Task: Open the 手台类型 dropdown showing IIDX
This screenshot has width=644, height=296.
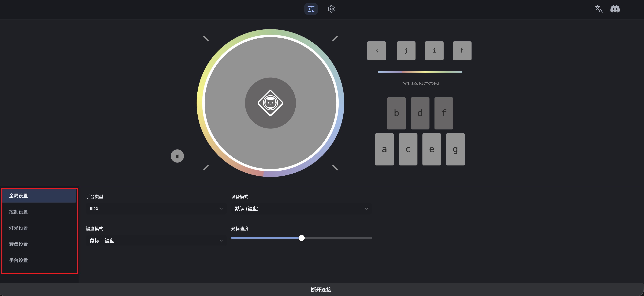Action: point(156,209)
